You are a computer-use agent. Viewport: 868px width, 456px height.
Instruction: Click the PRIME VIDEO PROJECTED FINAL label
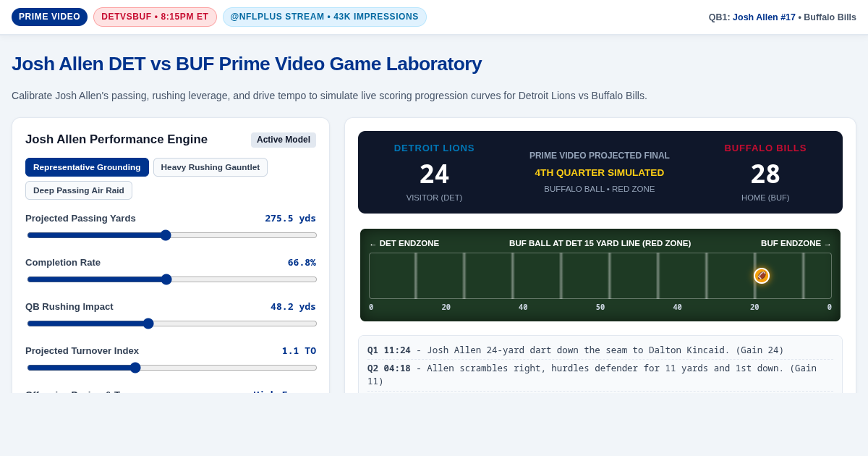(600, 156)
